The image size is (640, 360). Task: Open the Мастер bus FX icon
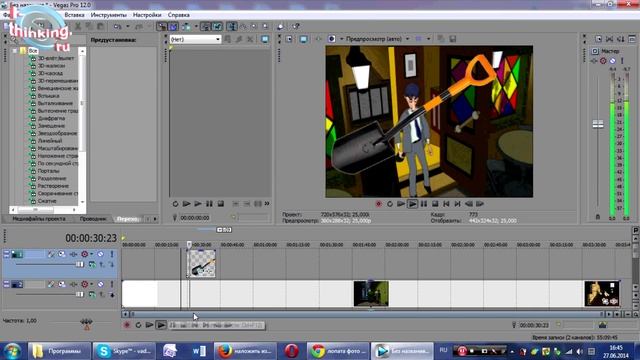pyautogui.click(x=595, y=61)
